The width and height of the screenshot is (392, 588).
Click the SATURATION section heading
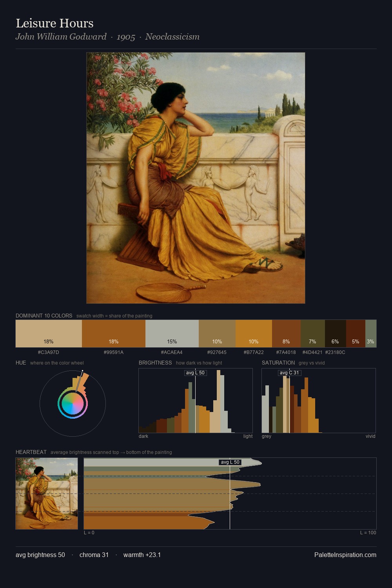point(278,363)
